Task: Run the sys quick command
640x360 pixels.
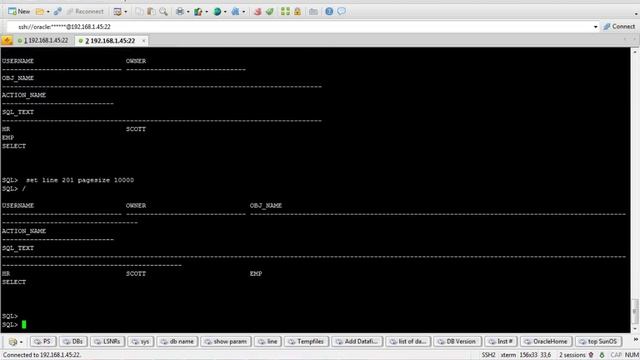Action: [x=140, y=341]
